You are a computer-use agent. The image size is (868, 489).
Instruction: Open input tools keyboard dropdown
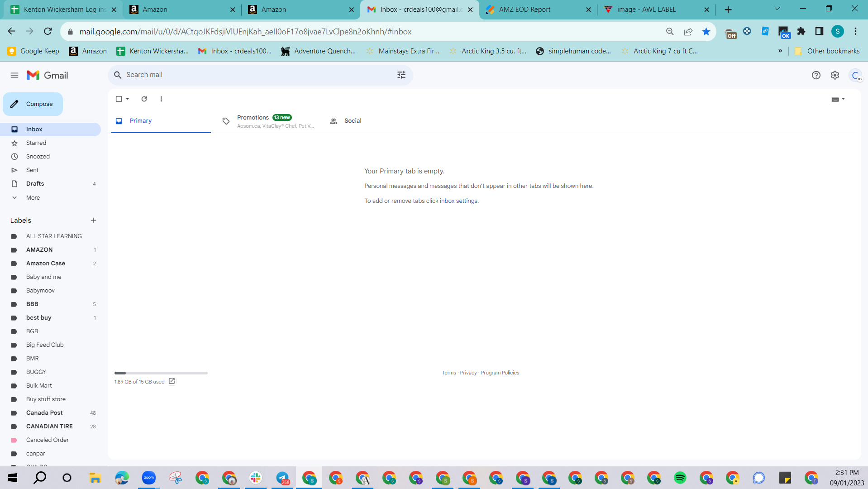click(838, 99)
